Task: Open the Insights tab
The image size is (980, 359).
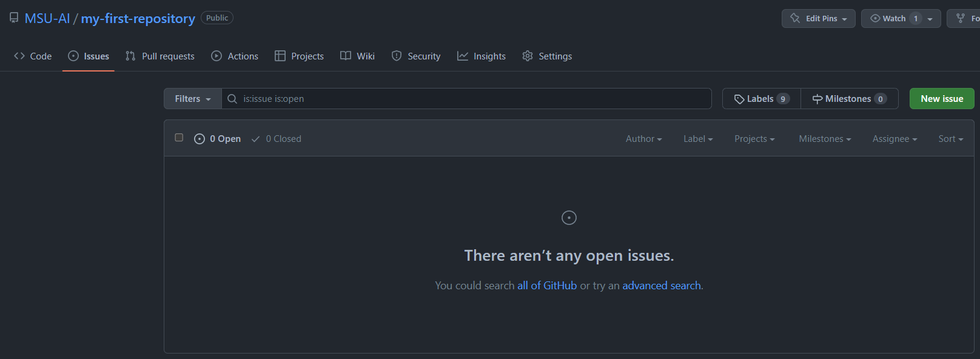Action: pyautogui.click(x=482, y=56)
